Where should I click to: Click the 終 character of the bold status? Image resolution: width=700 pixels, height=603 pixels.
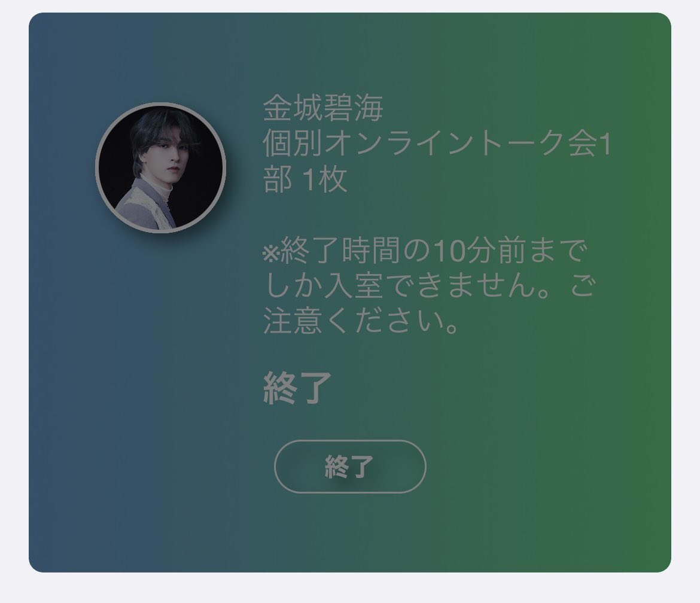tap(280, 388)
